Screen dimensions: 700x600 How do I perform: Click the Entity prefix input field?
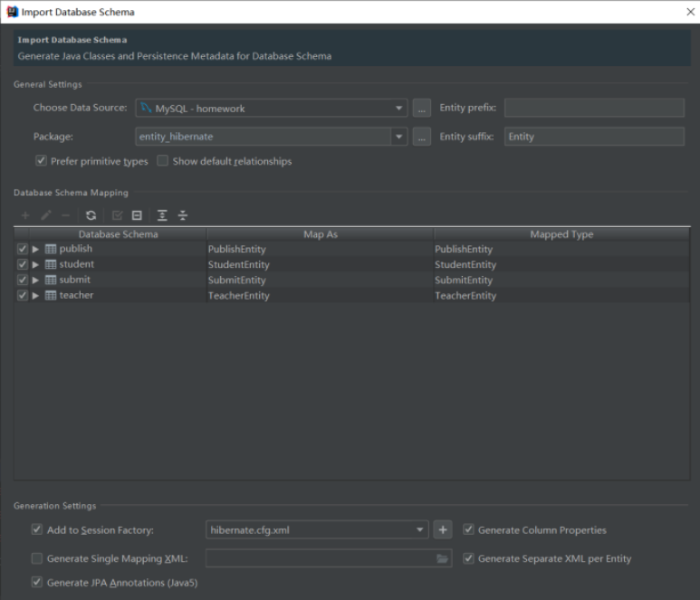[x=594, y=108]
